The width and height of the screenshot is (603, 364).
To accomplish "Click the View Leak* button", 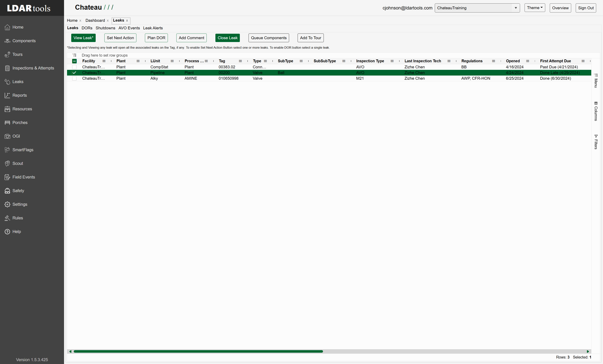I will (83, 38).
